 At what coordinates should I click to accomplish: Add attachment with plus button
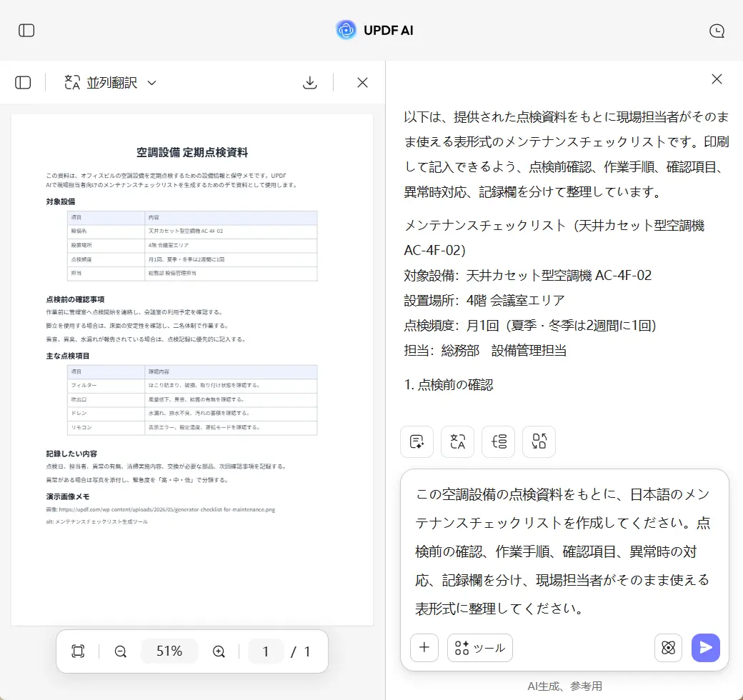(424, 647)
